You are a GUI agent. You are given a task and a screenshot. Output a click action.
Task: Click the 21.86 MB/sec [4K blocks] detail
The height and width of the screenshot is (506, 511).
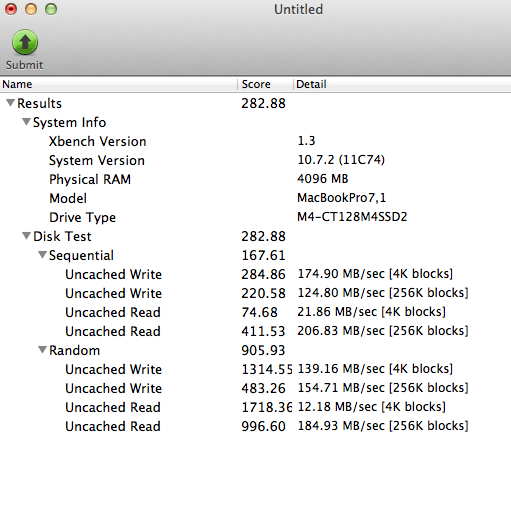[x=372, y=312]
